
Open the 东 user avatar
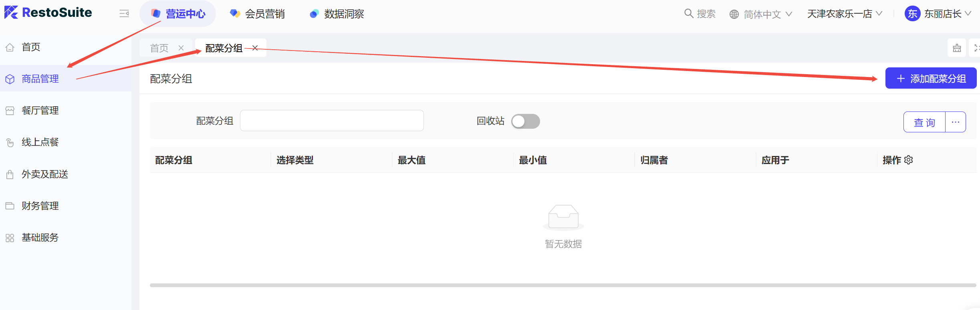pos(912,14)
